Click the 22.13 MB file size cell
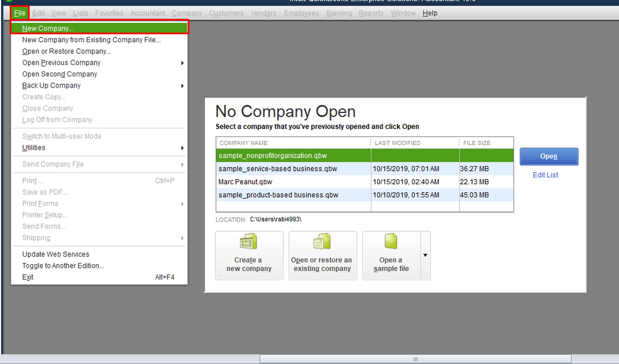The image size is (619, 364). (474, 182)
